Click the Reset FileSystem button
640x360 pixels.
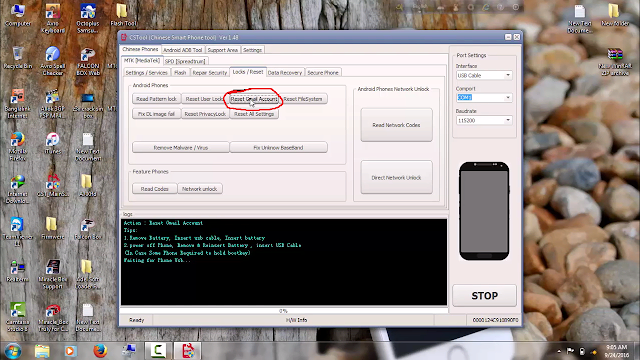coord(303,99)
